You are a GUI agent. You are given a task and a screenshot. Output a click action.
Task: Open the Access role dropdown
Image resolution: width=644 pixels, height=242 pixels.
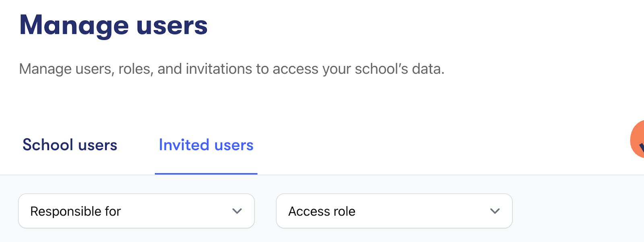(x=394, y=211)
